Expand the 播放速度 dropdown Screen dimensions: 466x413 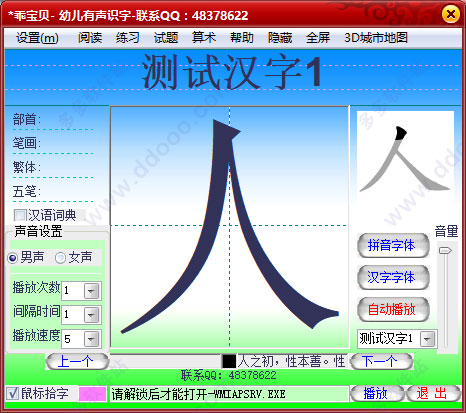pyautogui.click(x=91, y=339)
